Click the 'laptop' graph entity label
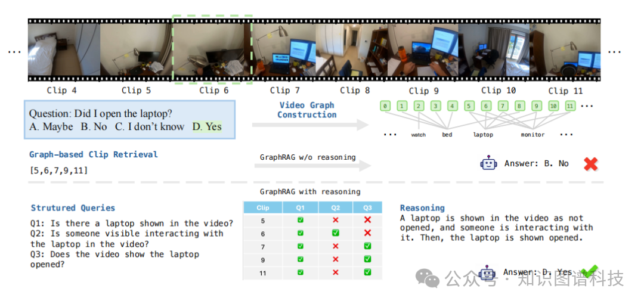The width and height of the screenshot is (644, 304). tap(483, 135)
